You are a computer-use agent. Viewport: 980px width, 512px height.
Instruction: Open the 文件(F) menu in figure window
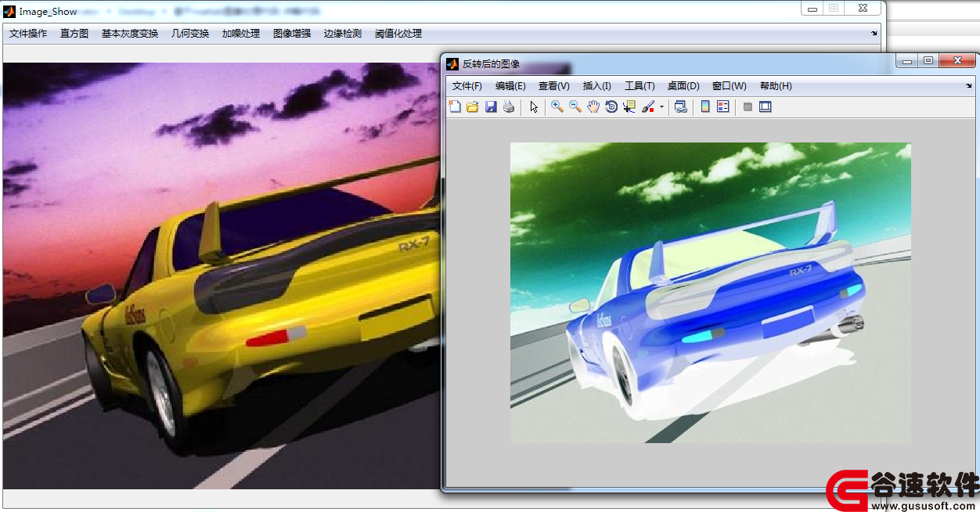coord(467,86)
